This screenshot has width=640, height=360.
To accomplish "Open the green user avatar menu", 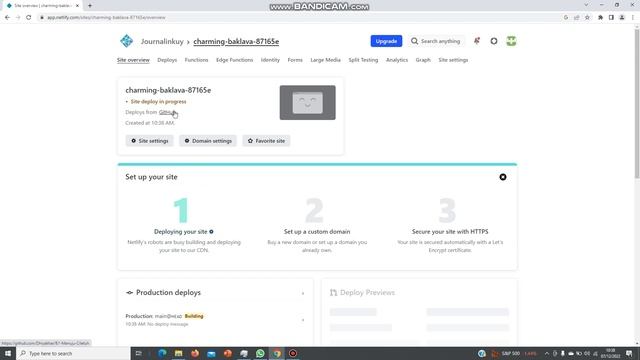I will click(511, 41).
